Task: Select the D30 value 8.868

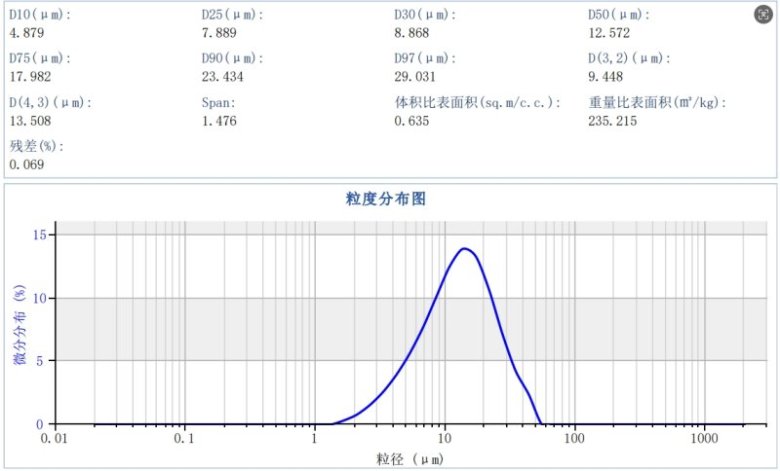Action: (x=414, y=32)
